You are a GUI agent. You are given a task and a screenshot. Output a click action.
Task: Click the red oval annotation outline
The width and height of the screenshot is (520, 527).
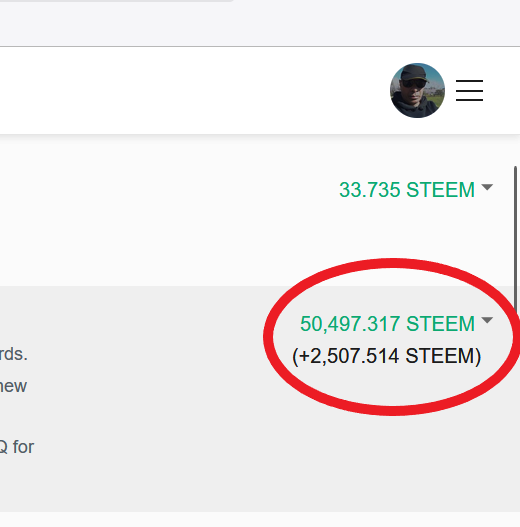click(392, 263)
